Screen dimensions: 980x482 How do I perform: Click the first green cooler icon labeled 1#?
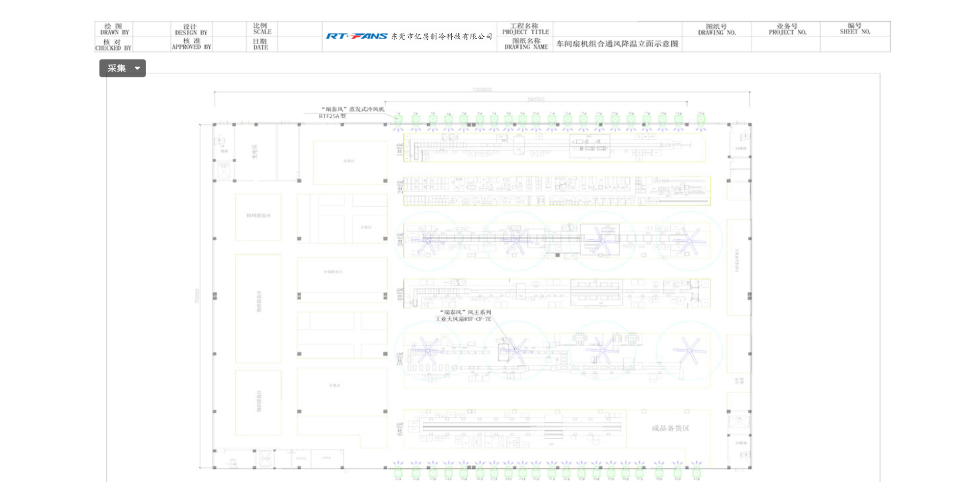[398, 120]
